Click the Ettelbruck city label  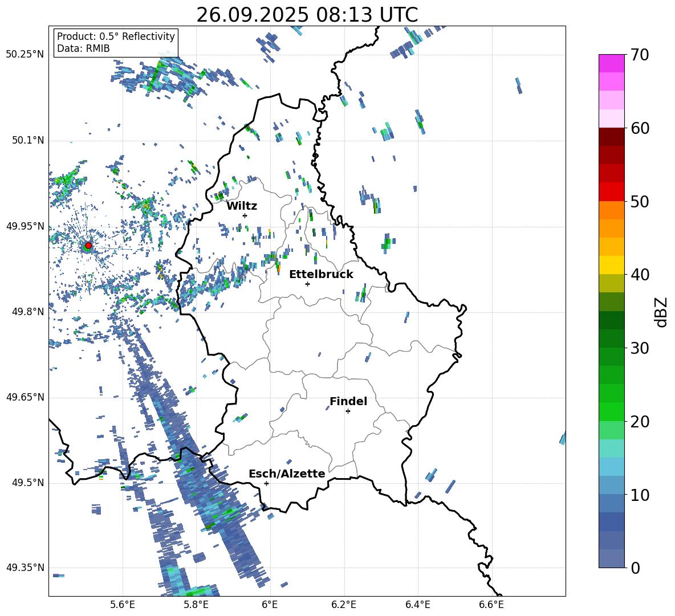(321, 275)
